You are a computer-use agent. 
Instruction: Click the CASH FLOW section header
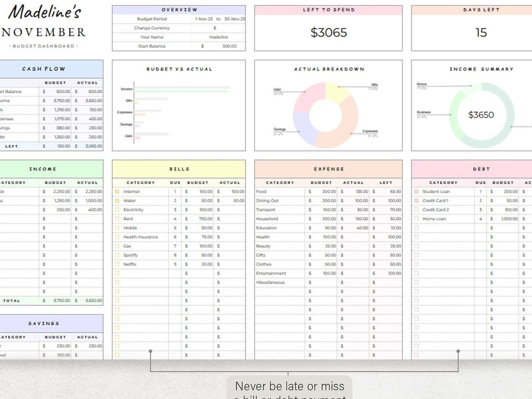pyautogui.click(x=51, y=69)
